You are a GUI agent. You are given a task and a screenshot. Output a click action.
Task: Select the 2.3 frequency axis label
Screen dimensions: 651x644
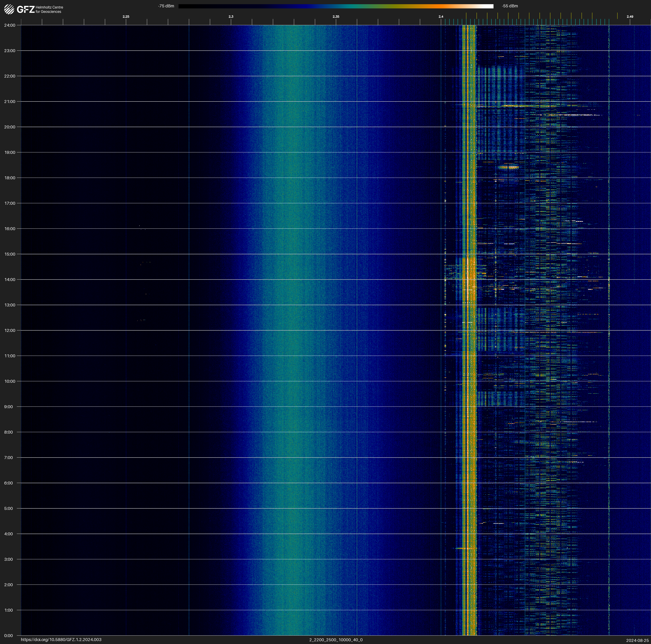[x=231, y=17]
